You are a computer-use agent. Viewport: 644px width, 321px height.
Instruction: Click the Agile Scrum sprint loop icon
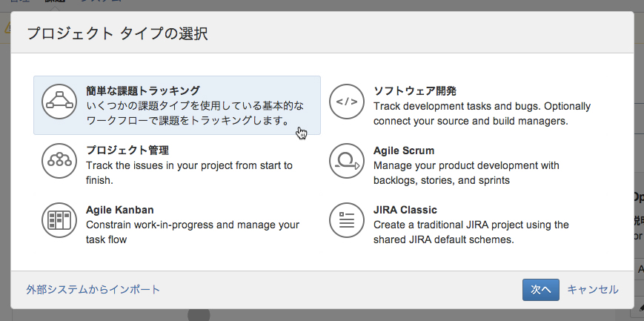click(x=347, y=161)
